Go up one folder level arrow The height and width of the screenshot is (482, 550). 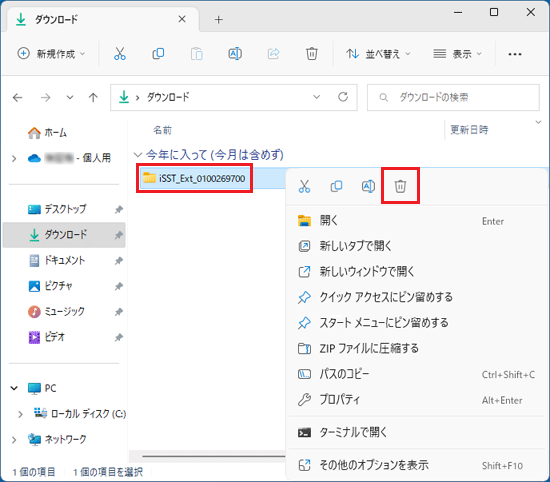(93, 98)
